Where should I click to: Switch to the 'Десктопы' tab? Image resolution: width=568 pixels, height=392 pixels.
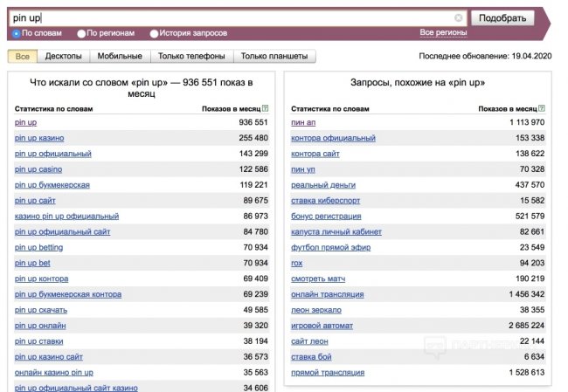(63, 57)
